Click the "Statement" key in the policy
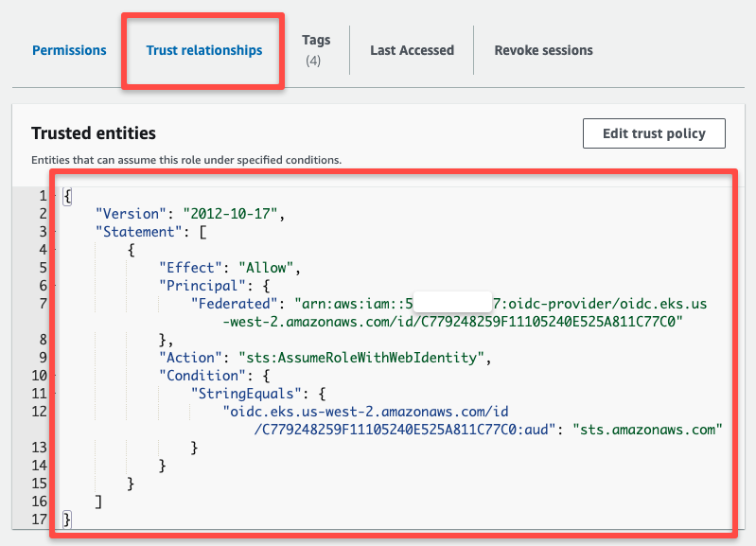Image resolution: width=756 pixels, height=546 pixels. click(x=136, y=232)
